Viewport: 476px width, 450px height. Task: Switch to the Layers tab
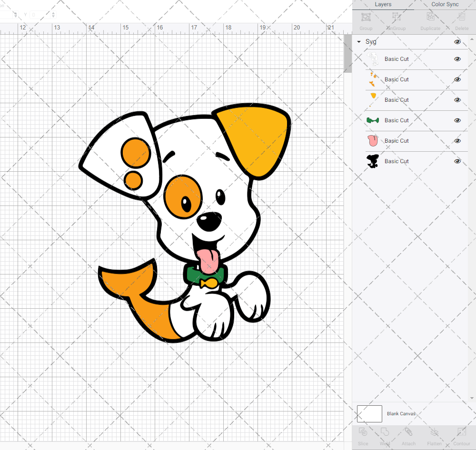tap(383, 5)
